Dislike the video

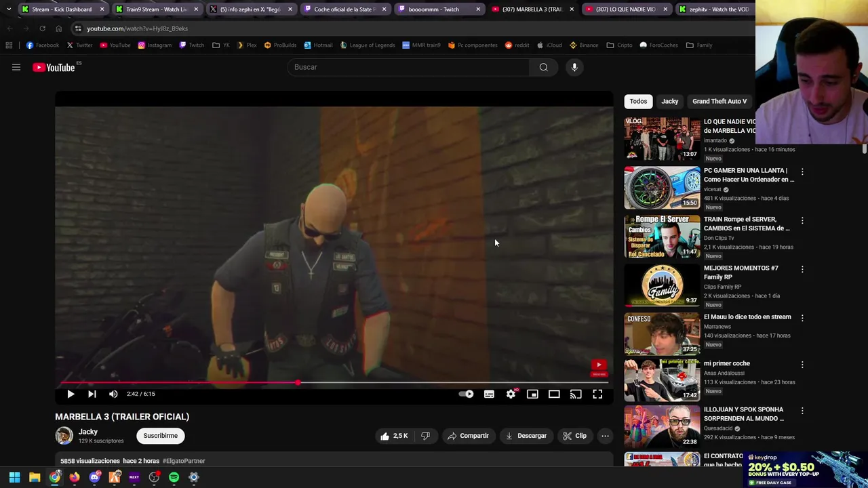tap(426, 436)
